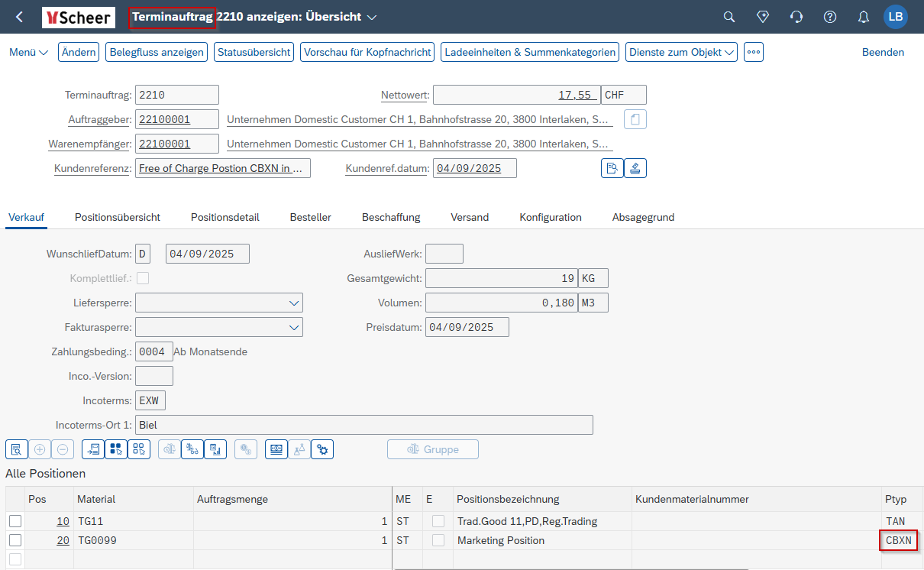Screen dimensions: 924x570
Task: Click the Auftraggeber field 22100001
Action: [177, 119]
